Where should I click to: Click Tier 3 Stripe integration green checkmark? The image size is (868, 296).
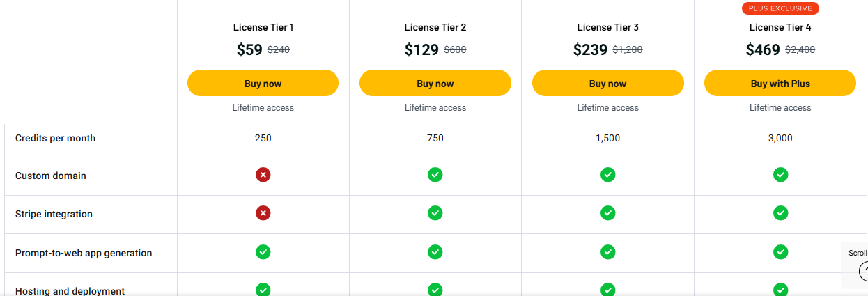pos(607,213)
